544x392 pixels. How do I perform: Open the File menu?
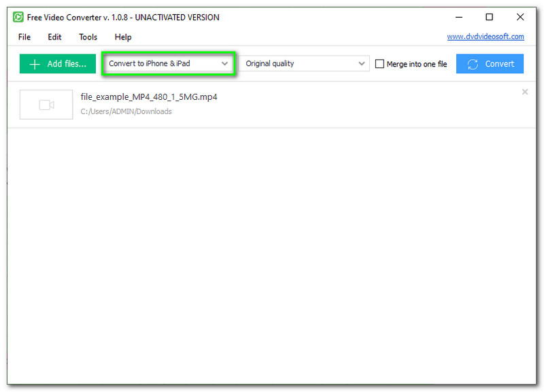[24, 37]
